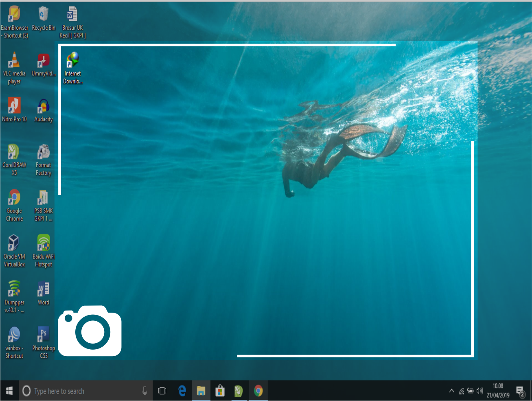Open the volume control in system tray
This screenshot has width=532, height=401.
[479, 390]
